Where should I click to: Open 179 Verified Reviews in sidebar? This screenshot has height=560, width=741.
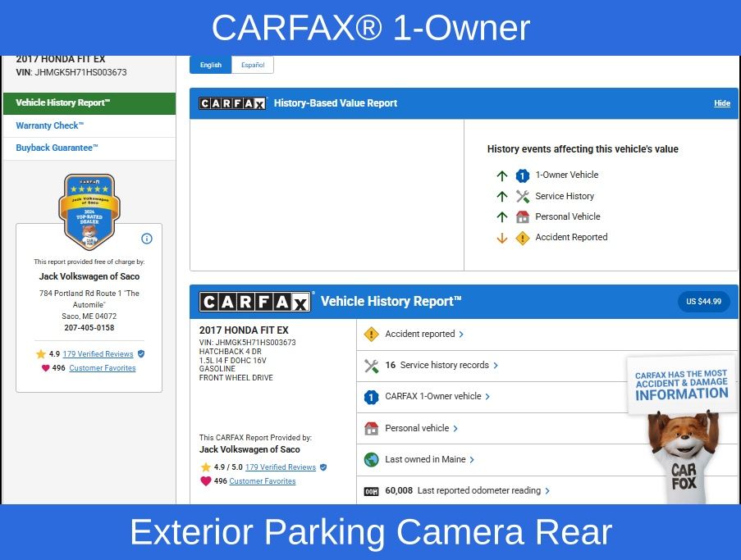pyautogui.click(x=98, y=354)
